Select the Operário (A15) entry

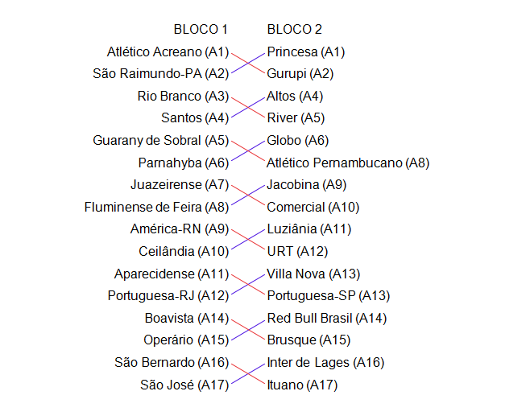[186, 340]
